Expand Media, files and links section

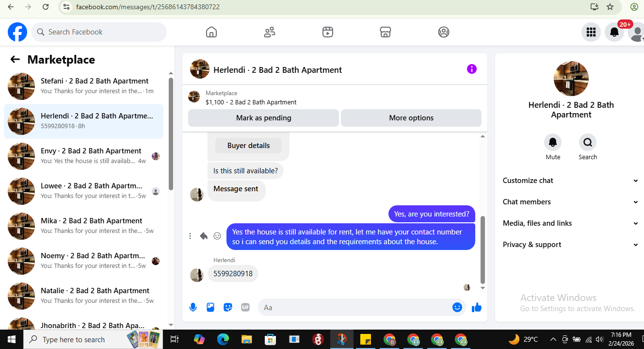coord(570,223)
